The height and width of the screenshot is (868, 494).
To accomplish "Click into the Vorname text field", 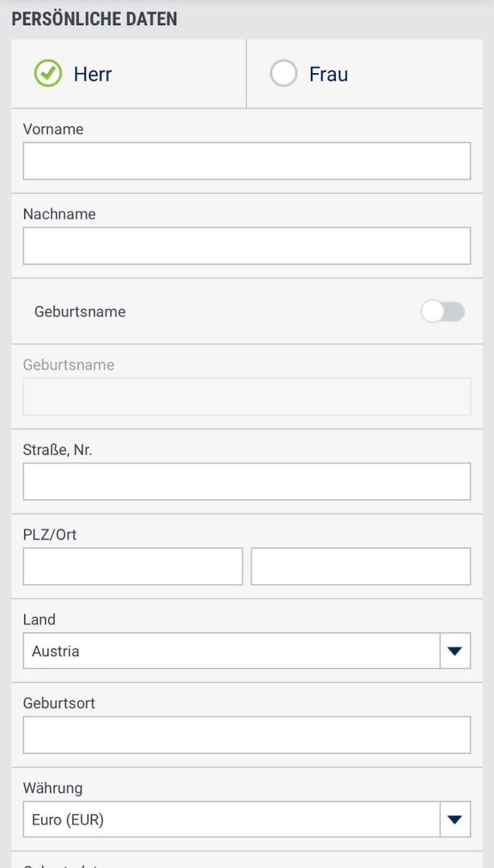I will [247, 161].
